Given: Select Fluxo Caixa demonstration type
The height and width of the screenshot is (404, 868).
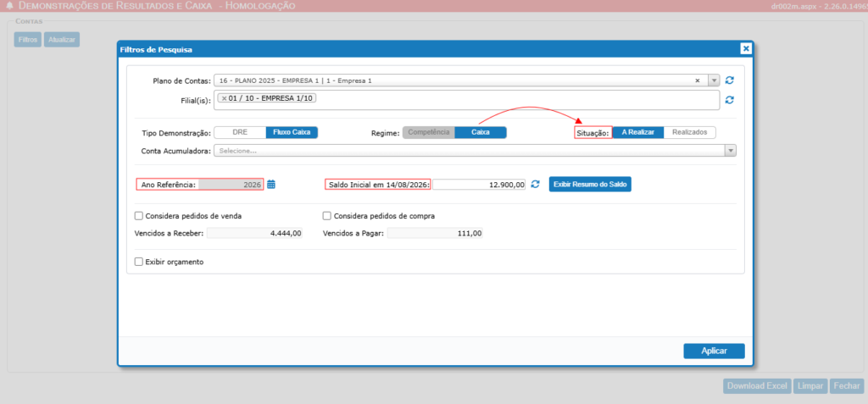Looking at the screenshot, I should tap(292, 133).
